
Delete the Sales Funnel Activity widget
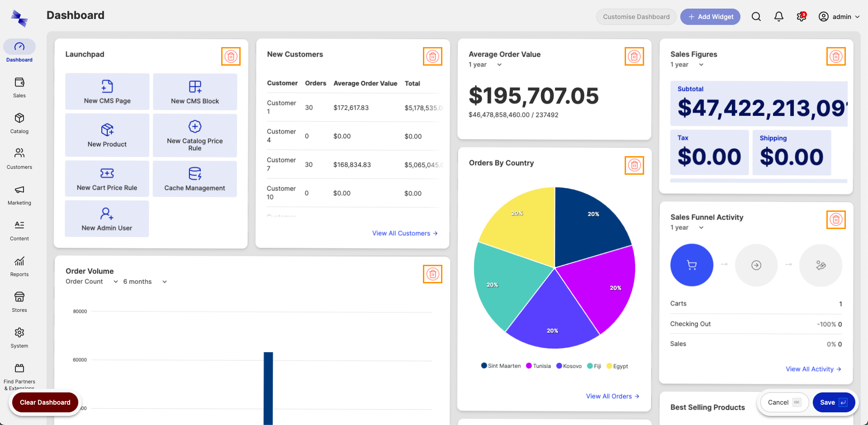(836, 220)
